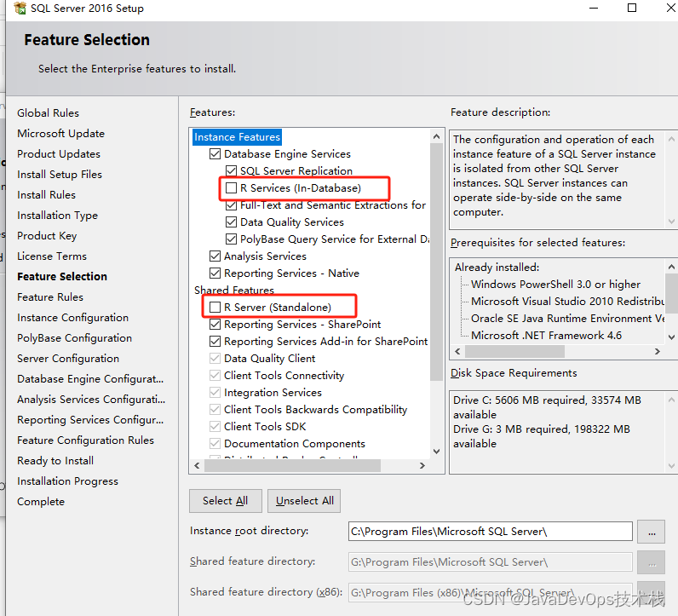Image resolution: width=678 pixels, height=616 pixels.
Task: Toggle PolyBase Query Service checkbox
Action: (232, 239)
